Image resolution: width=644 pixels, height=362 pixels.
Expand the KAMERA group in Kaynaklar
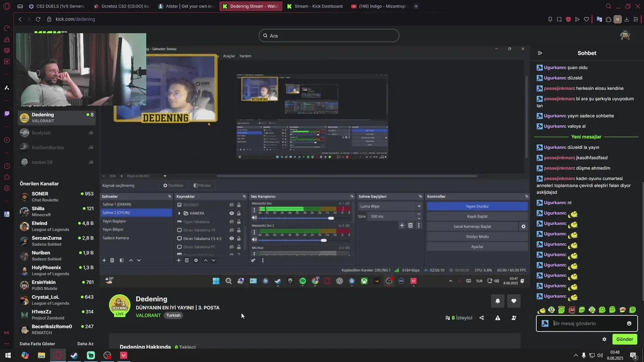click(x=180, y=213)
